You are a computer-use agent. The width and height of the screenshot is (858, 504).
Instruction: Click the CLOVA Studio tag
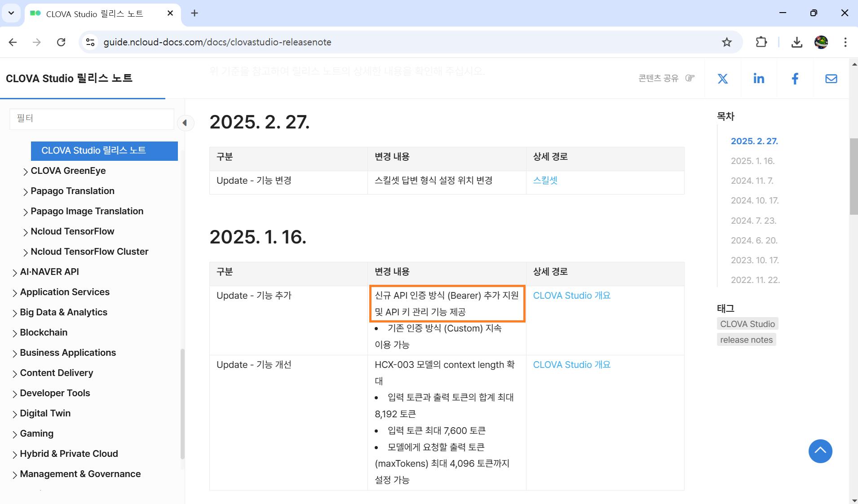coord(747,324)
